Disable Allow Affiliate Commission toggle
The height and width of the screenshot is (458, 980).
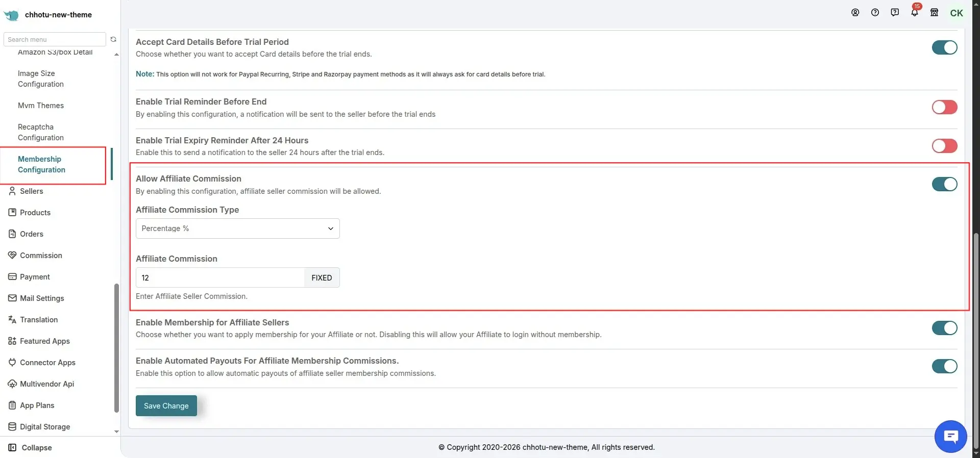click(944, 184)
